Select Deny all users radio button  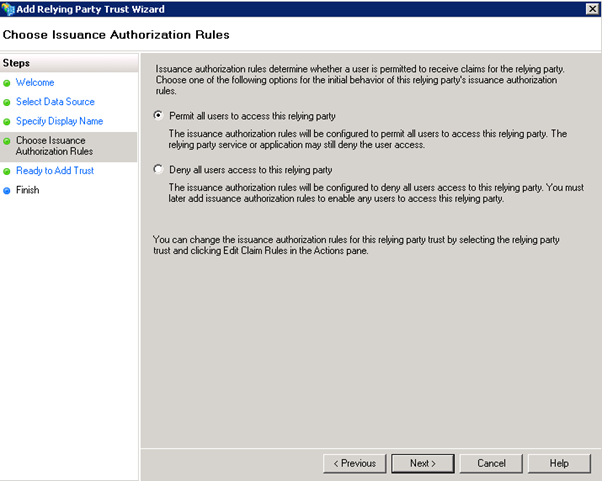pos(158,169)
